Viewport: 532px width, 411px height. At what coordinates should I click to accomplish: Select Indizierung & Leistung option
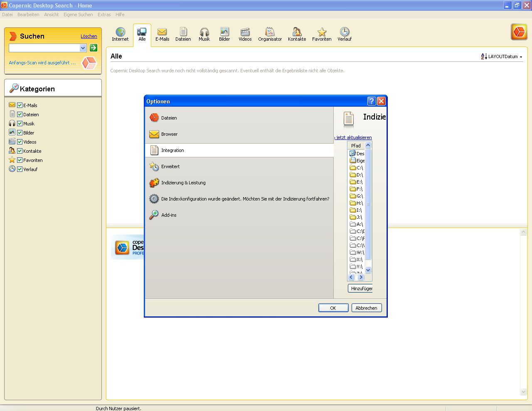[x=240, y=183]
